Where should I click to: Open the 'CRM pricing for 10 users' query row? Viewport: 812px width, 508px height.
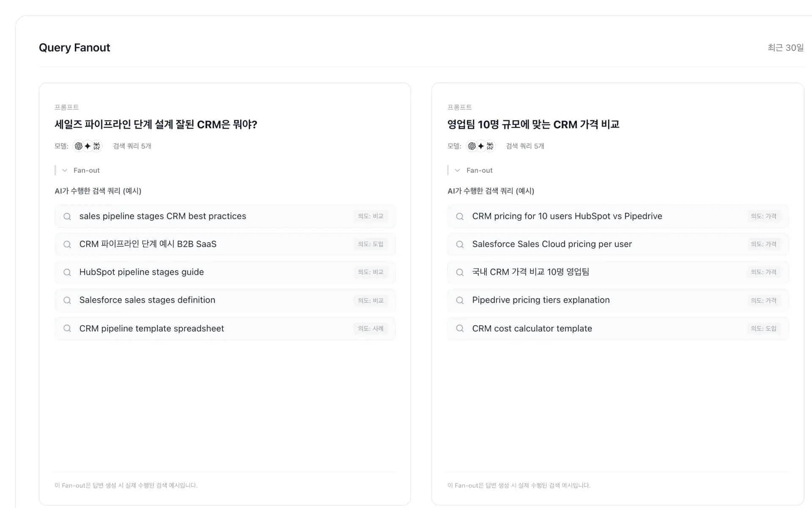click(x=567, y=216)
